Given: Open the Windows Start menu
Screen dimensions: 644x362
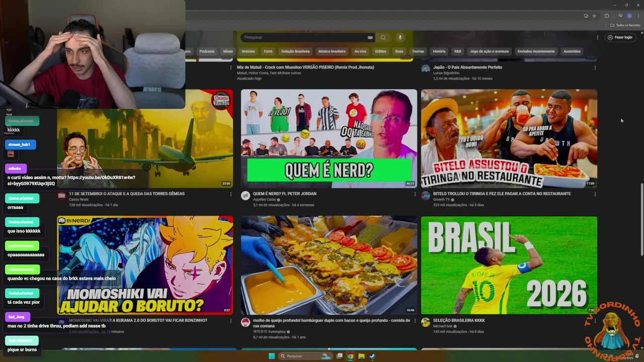Looking at the screenshot, I should pyautogui.click(x=272, y=356).
